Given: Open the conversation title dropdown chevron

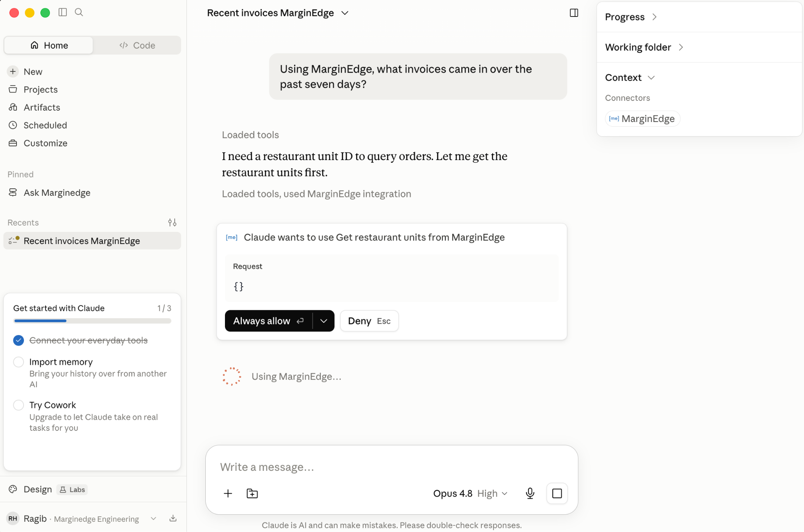Looking at the screenshot, I should (345, 13).
